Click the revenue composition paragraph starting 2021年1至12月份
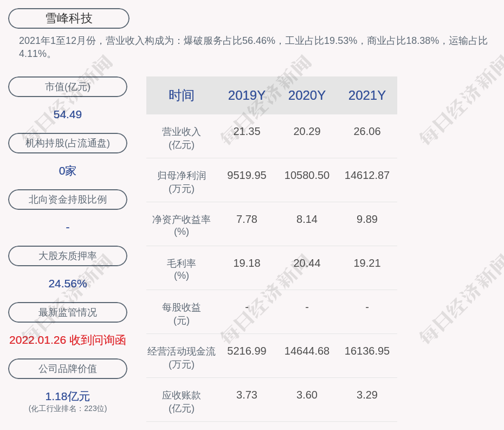The height and width of the screenshot is (430, 504). (253, 47)
